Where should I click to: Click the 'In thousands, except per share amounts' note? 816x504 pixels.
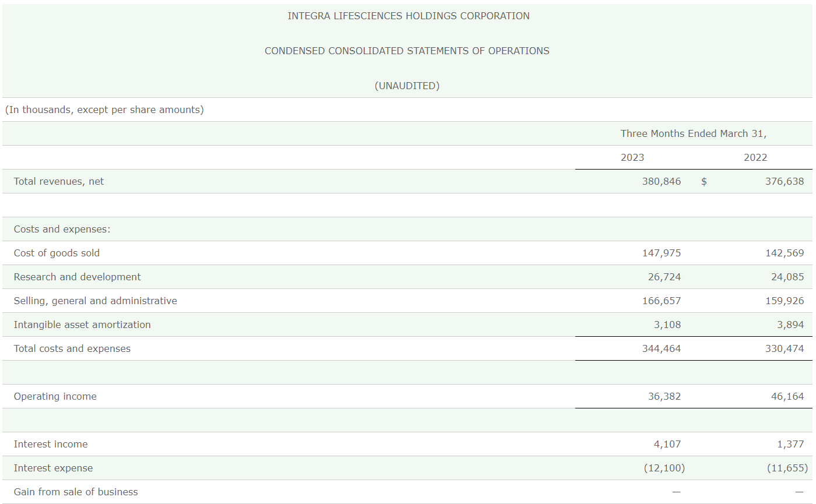point(104,110)
